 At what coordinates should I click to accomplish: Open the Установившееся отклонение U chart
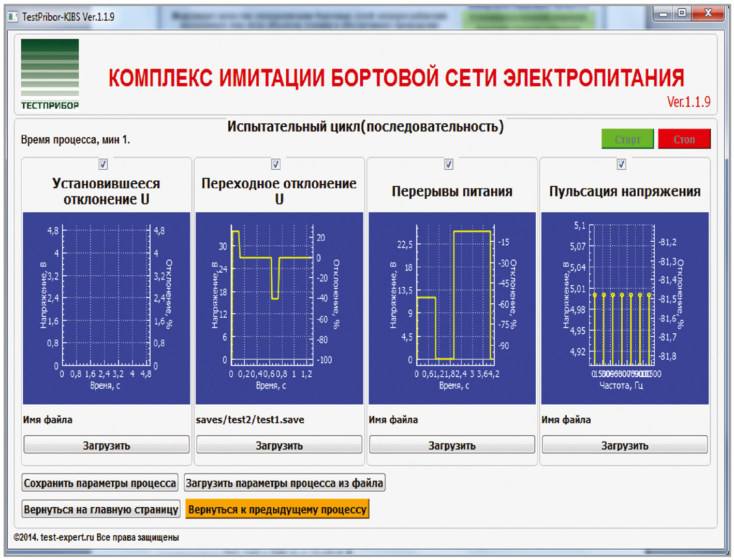[107, 308]
